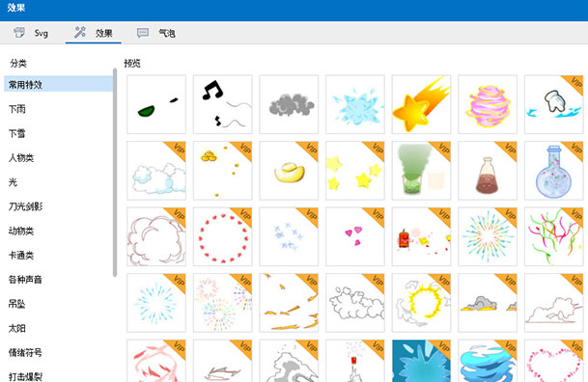Select the outlined white smoke cloud effect
Screen dimensions: 588x382
point(355,303)
